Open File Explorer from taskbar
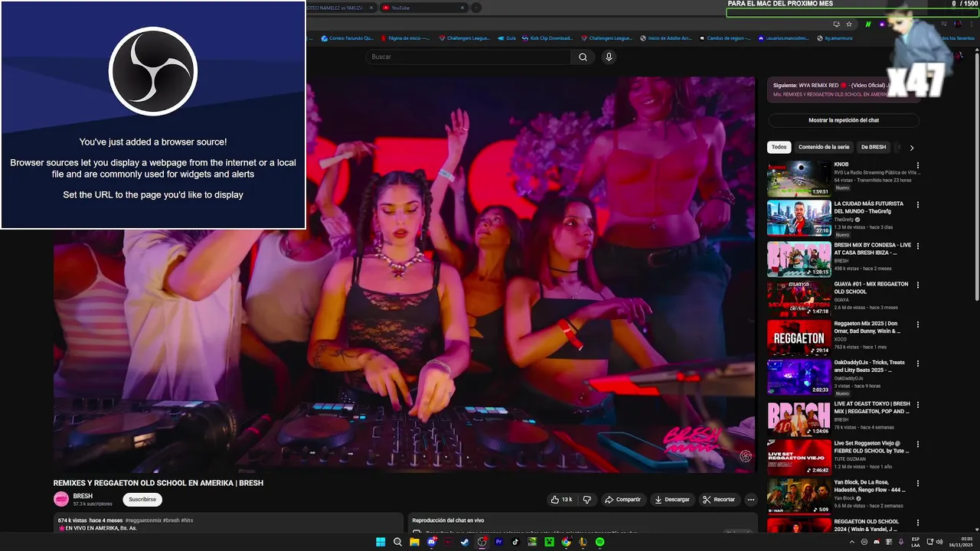980x551 pixels. [414, 542]
